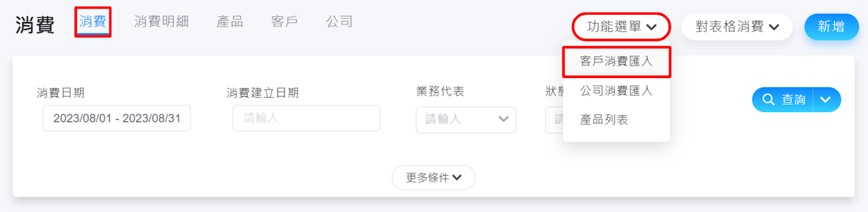868x212 pixels.
Task: Choose 公司消費匯入 from the menu
Action: (x=616, y=91)
